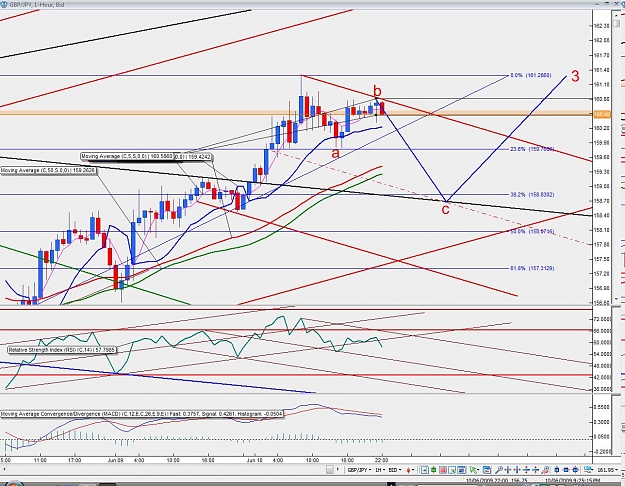Click the middle blue candle-shift icon

click(x=566, y=470)
